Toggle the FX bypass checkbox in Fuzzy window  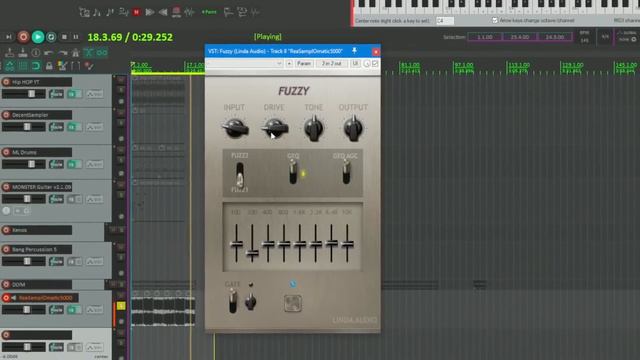coord(375,64)
